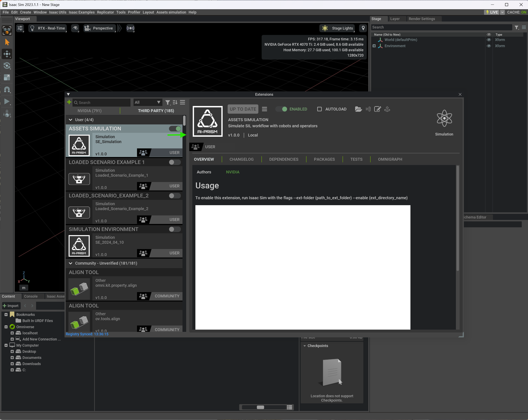Enable Loaded Scenario Example 1 toggle
The width and height of the screenshot is (528, 420).
point(175,162)
